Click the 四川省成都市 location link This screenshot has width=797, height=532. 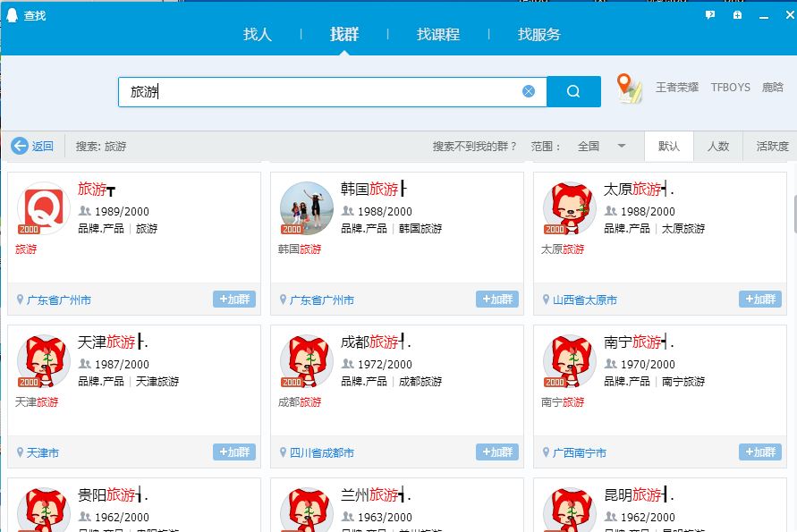322,453
